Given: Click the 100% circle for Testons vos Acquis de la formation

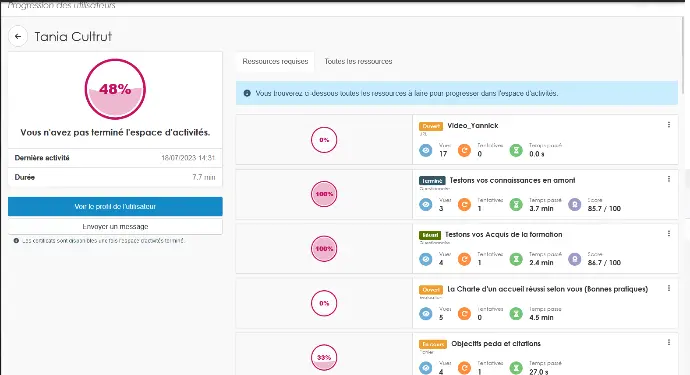Looking at the screenshot, I should pos(324,249).
